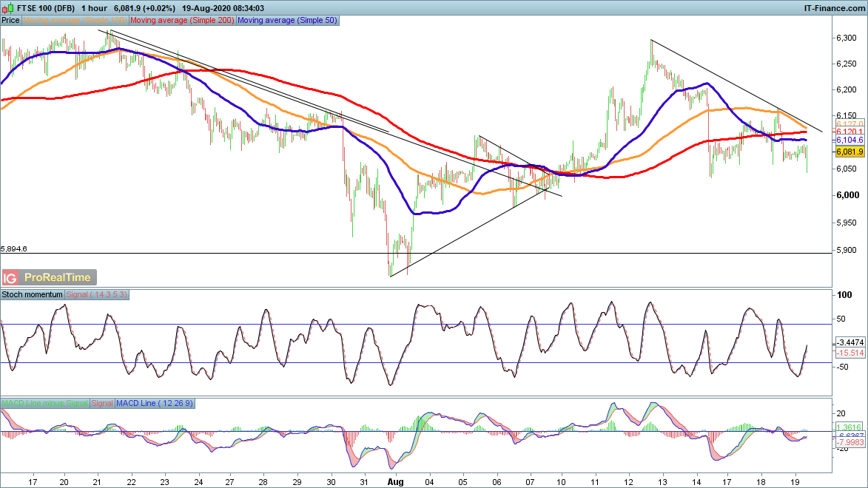This screenshot has width=868, height=488.
Task: Select Moving average (Simple 200) legend label
Action: tap(191, 21)
